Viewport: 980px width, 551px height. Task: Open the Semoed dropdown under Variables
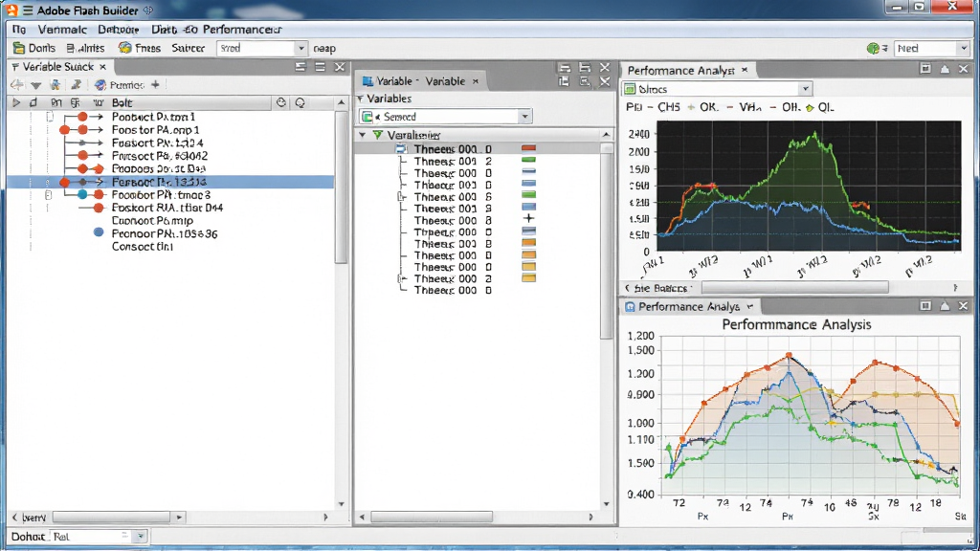(x=523, y=116)
